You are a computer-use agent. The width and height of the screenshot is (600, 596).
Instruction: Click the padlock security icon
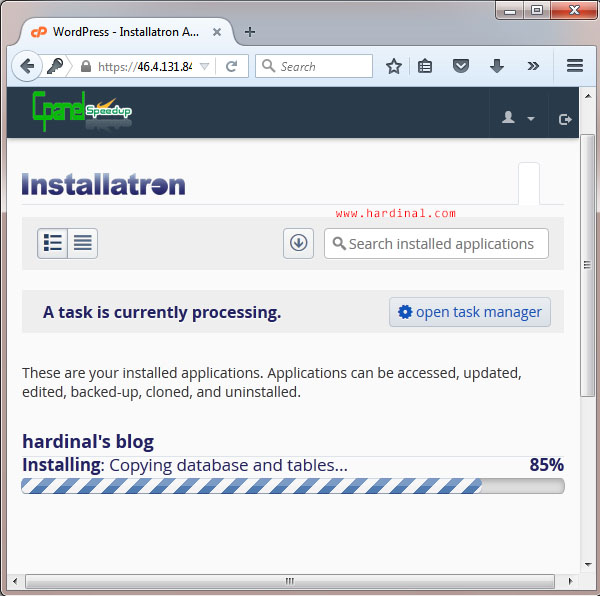(86, 66)
